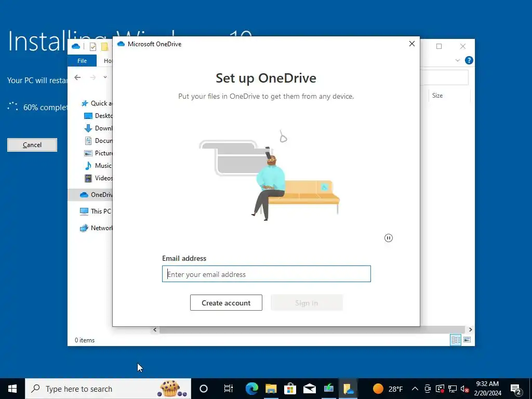Cancel the Windows 10 installation

pos(32,145)
